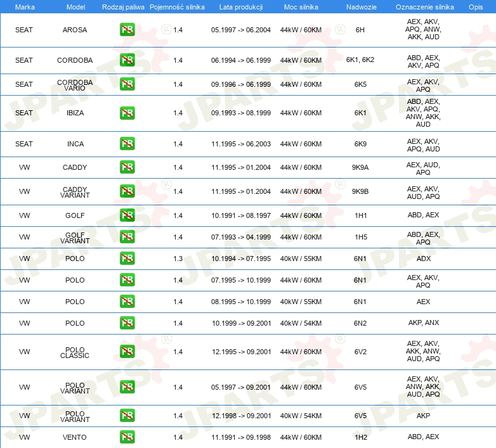
Task: Click the fuel icon in VW VENTO row
Action: coord(127,437)
